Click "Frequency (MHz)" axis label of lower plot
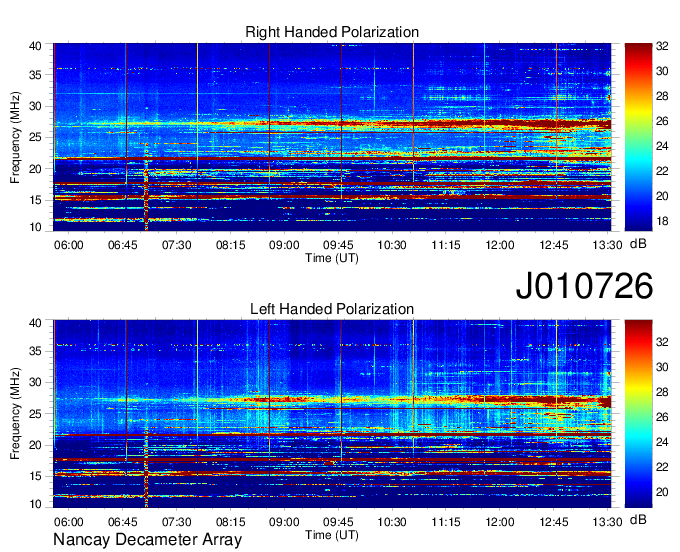This screenshot has height=552, width=680. (15, 414)
